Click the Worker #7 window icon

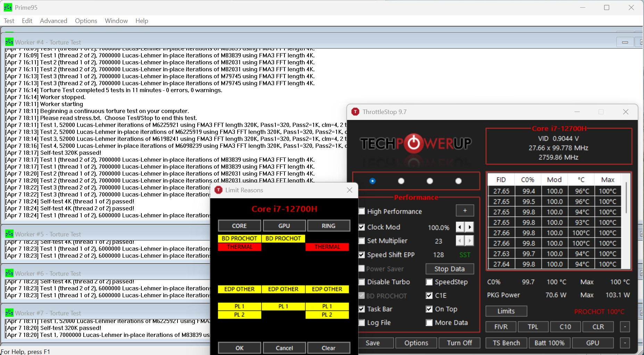click(9, 313)
